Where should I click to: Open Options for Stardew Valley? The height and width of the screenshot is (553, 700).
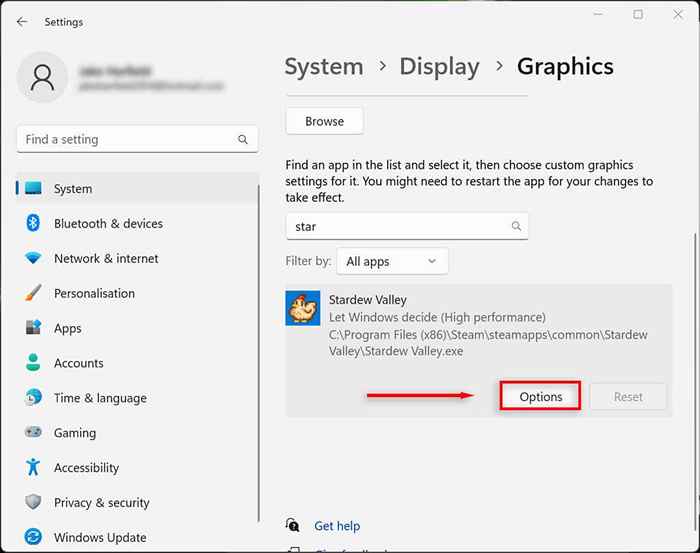pyautogui.click(x=541, y=396)
